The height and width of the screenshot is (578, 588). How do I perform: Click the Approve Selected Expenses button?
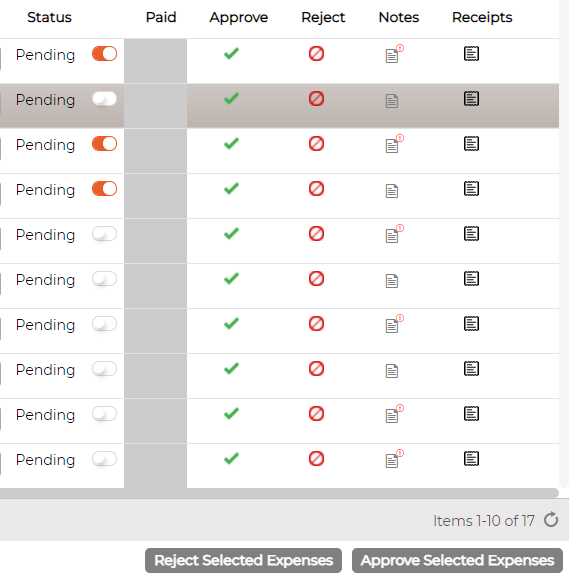[457, 560]
